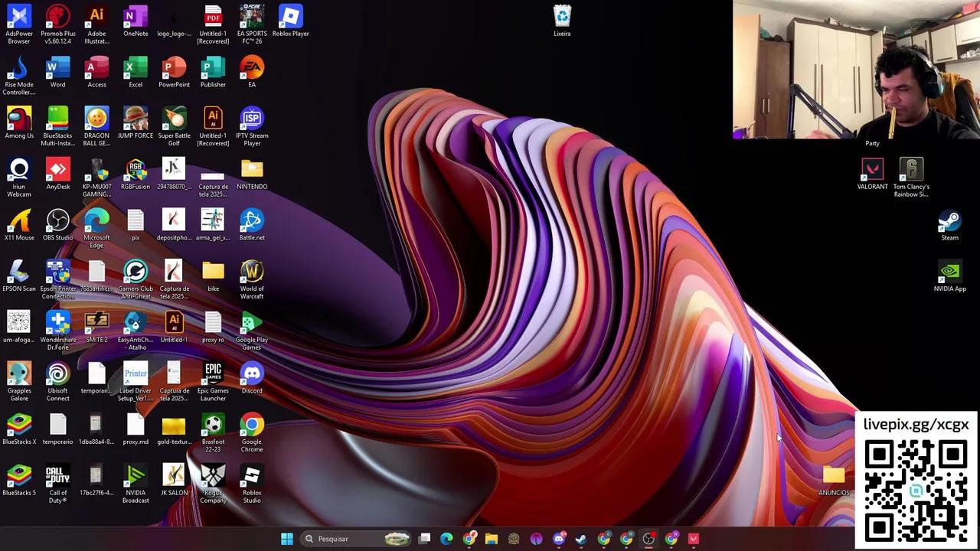Open World of Warcraft shortcut

[252, 272]
